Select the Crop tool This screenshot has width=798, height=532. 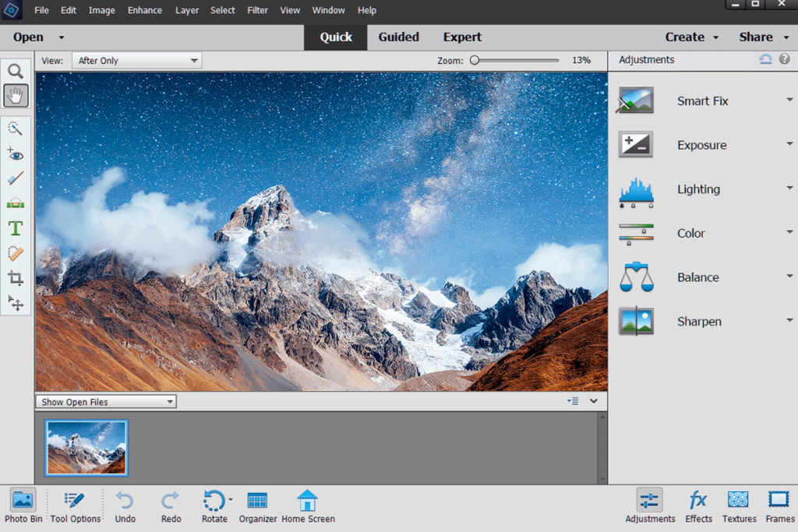coord(16,278)
